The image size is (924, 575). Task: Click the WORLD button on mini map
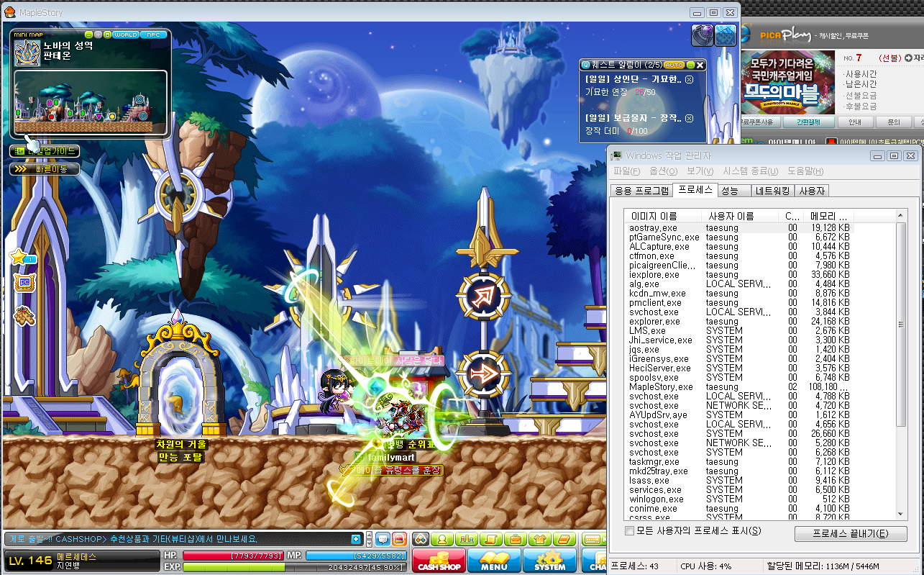tap(126, 35)
